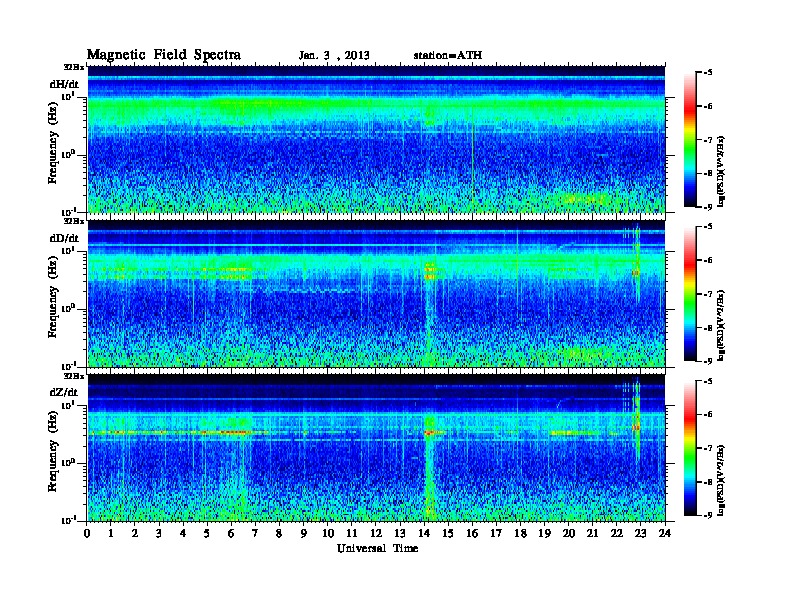792x612 pixels.
Task: Click the "-8" tick on dZ/dt color bar
Action: (x=708, y=482)
